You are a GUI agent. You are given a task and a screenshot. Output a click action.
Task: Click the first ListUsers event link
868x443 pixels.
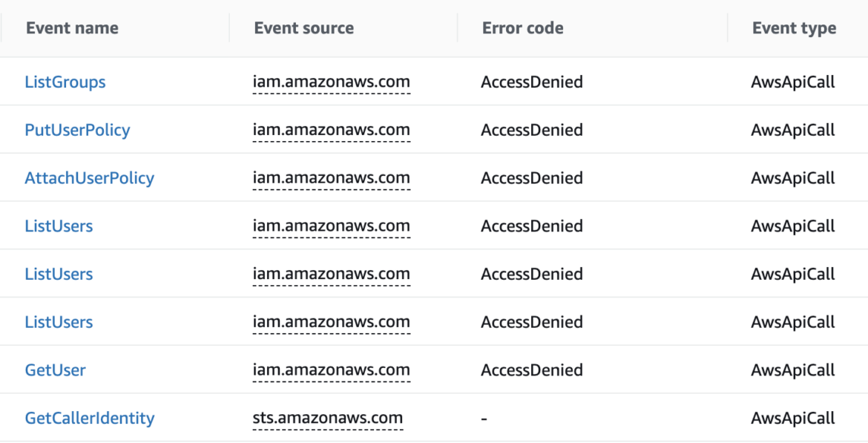59,226
